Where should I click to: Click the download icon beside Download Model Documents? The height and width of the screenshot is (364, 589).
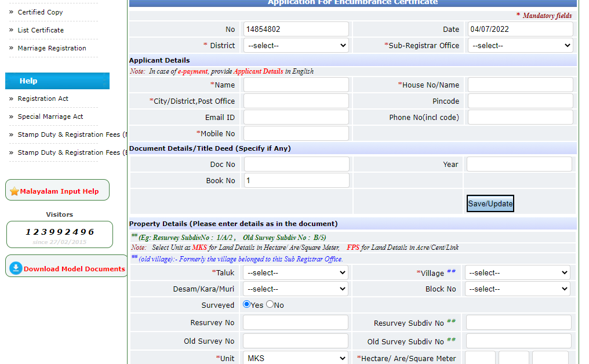pos(17,267)
